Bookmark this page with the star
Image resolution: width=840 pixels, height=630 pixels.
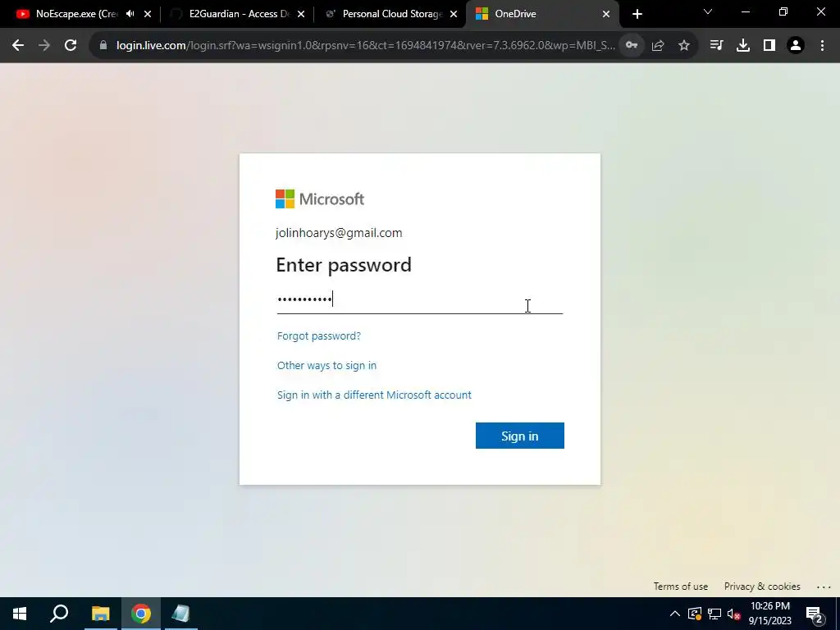tap(684, 46)
